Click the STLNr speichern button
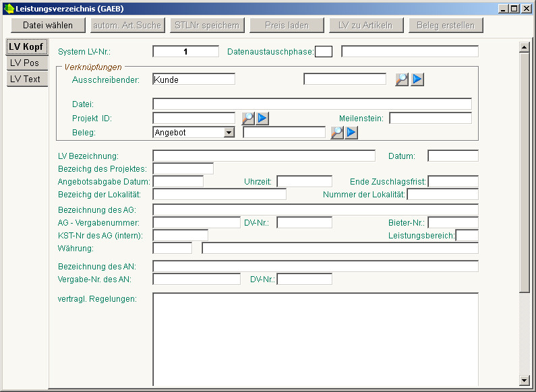Screen dimensions: 536x392 tap(207, 26)
